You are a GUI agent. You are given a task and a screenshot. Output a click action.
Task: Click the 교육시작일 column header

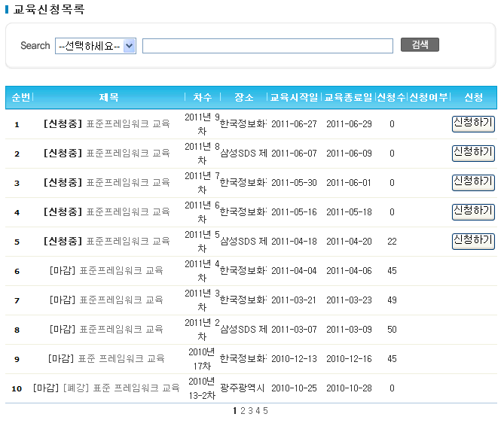(x=294, y=98)
